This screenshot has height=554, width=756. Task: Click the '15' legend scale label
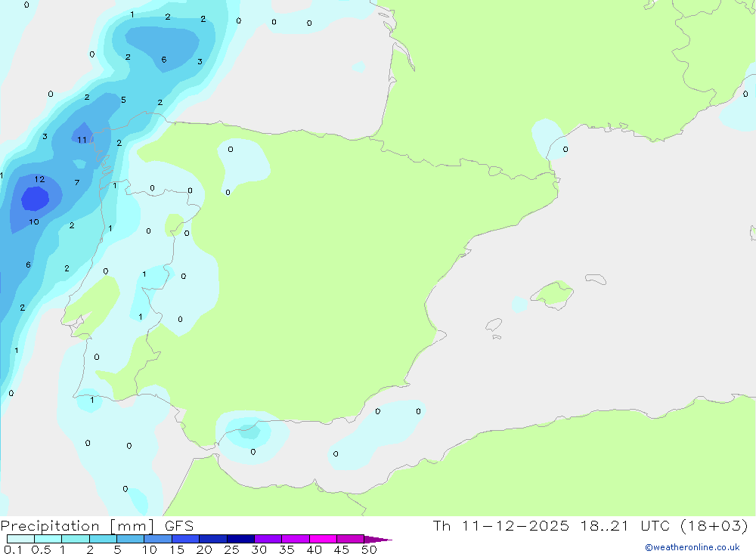(x=177, y=549)
